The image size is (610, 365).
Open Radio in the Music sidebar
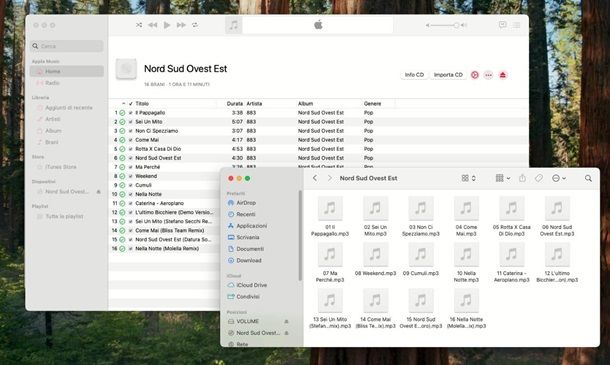point(67,83)
